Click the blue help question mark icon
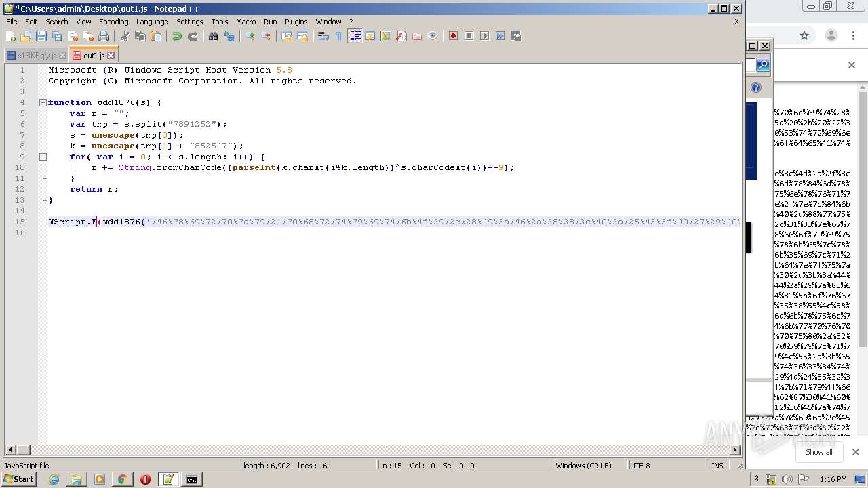 pos(756,87)
